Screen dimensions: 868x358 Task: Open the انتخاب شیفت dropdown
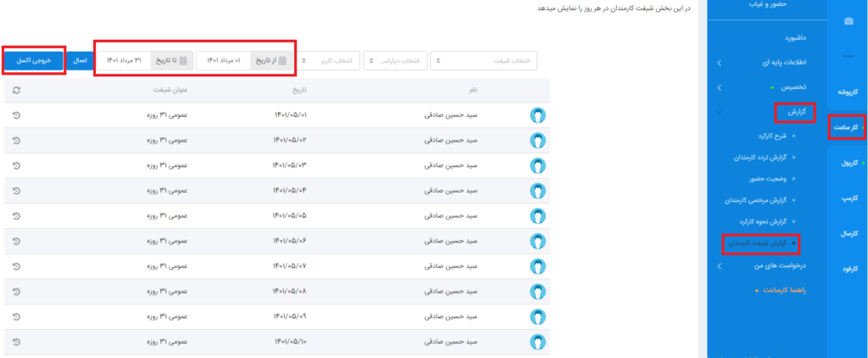483,60
